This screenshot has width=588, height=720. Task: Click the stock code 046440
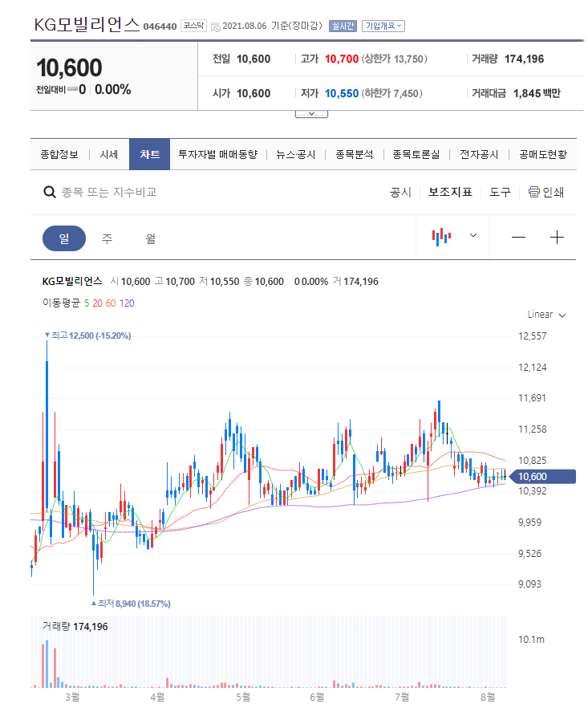[x=160, y=26]
